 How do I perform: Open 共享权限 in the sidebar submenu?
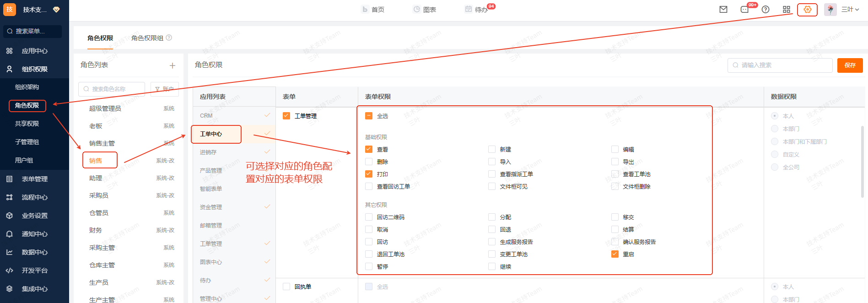pos(27,124)
